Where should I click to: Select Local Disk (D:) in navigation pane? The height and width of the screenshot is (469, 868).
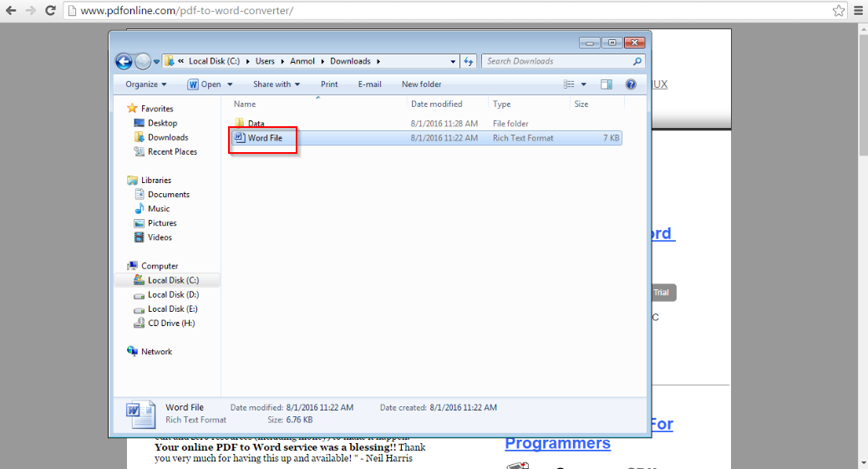tap(173, 294)
